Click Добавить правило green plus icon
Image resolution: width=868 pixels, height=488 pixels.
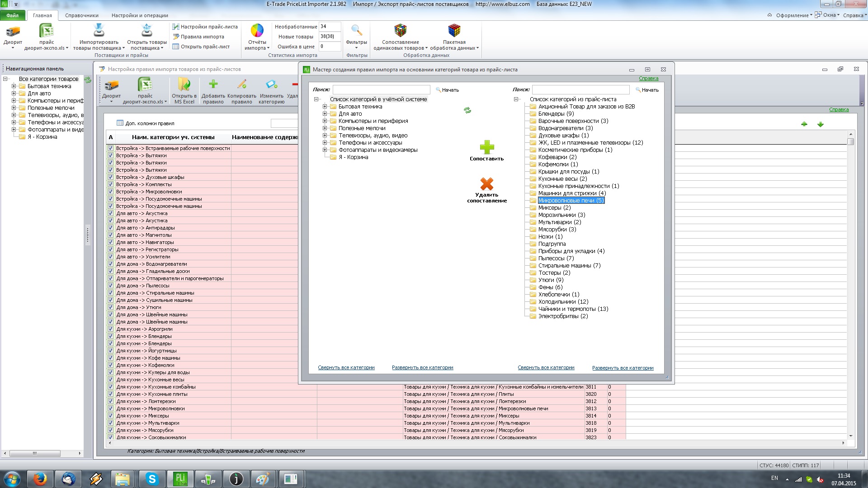click(x=213, y=84)
